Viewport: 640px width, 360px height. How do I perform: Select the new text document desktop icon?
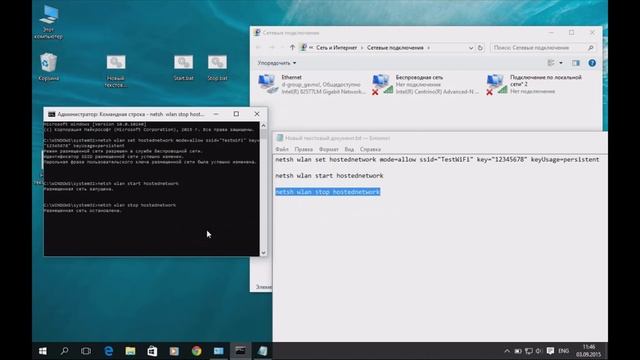(116, 71)
